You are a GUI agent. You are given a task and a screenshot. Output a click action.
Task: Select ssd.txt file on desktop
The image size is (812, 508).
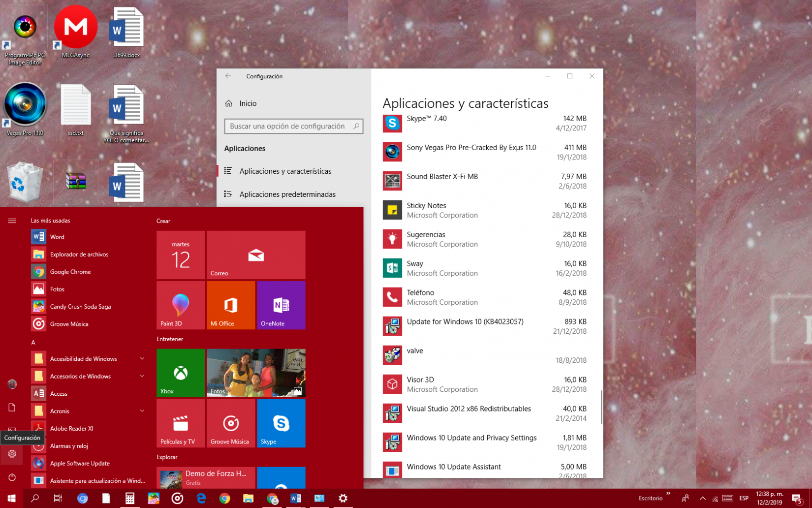tap(75, 110)
